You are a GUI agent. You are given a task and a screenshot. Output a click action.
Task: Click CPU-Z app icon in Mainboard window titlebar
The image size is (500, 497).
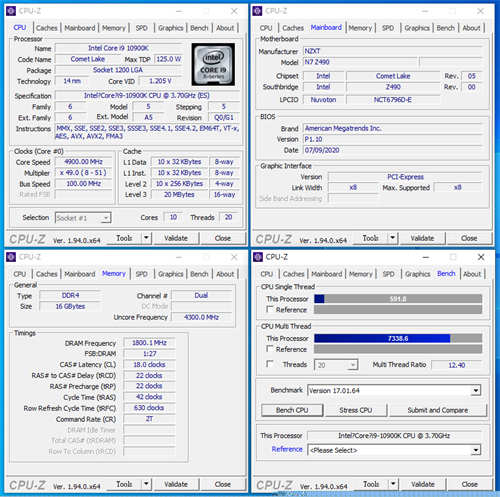tap(257, 11)
